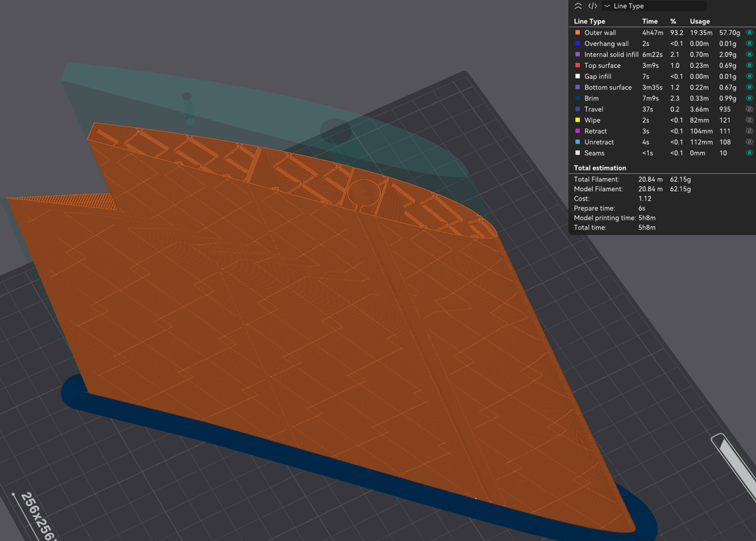Hide Gap infill with eye icon
The width and height of the screenshot is (756, 541).
pyautogui.click(x=749, y=76)
